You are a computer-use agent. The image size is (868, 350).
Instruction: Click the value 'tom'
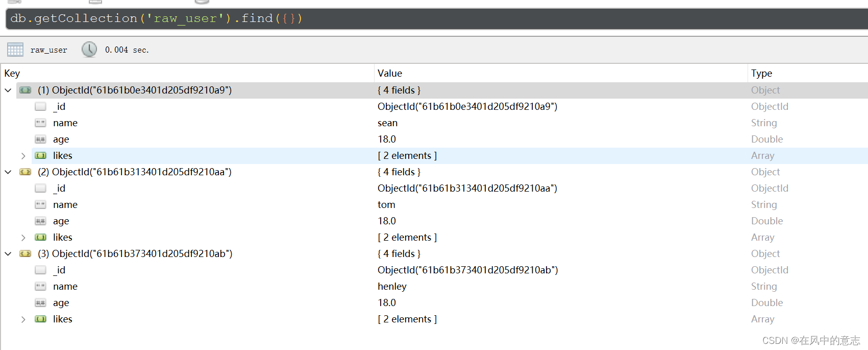pyautogui.click(x=386, y=205)
